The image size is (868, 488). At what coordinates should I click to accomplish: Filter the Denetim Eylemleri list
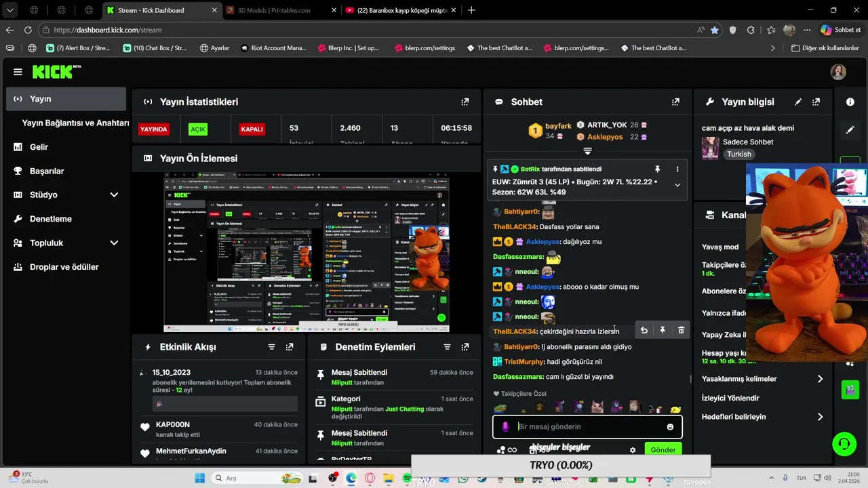[x=447, y=347]
